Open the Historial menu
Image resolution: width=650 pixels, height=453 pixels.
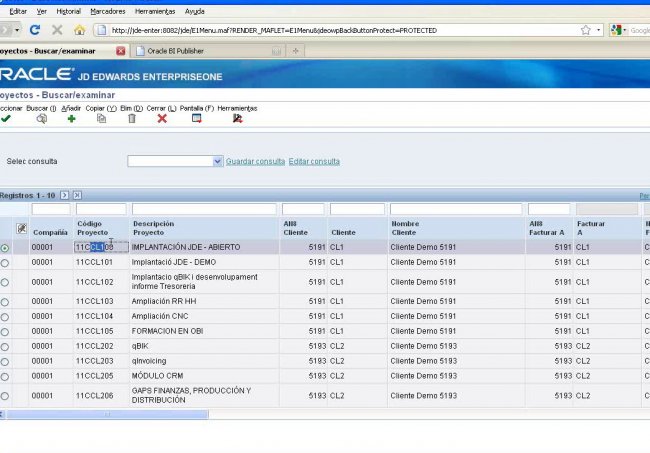point(68,11)
